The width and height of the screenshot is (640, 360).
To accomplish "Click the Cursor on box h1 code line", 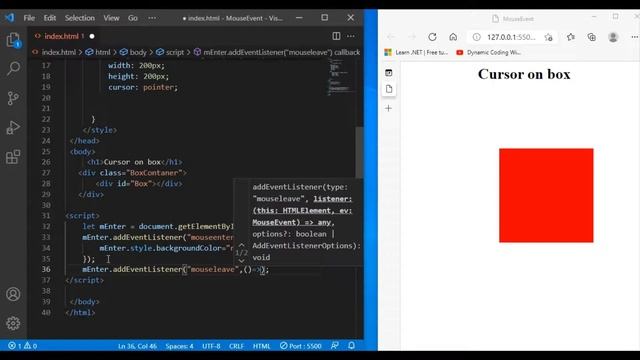I will 135,162.
